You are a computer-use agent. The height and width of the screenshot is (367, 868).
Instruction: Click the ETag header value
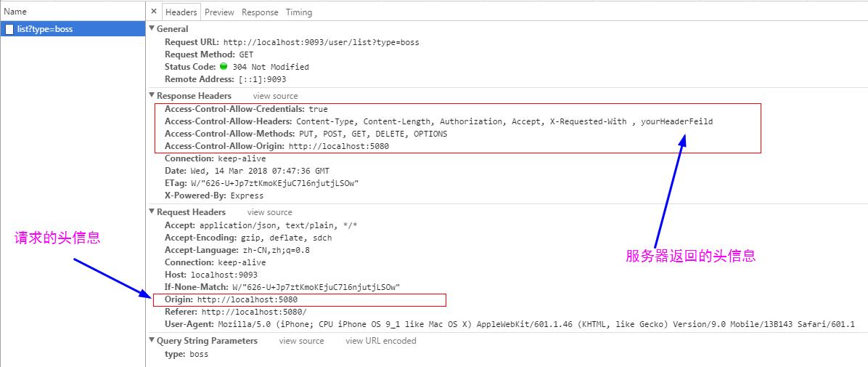[x=276, y=183]
